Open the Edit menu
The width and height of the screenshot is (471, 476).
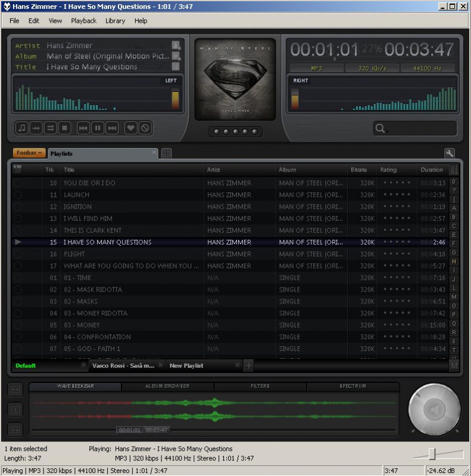click(x=34, y=21)
